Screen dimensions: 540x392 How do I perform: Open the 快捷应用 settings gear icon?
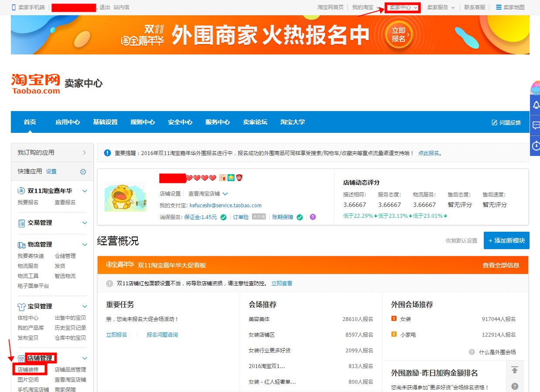(82, 171)
